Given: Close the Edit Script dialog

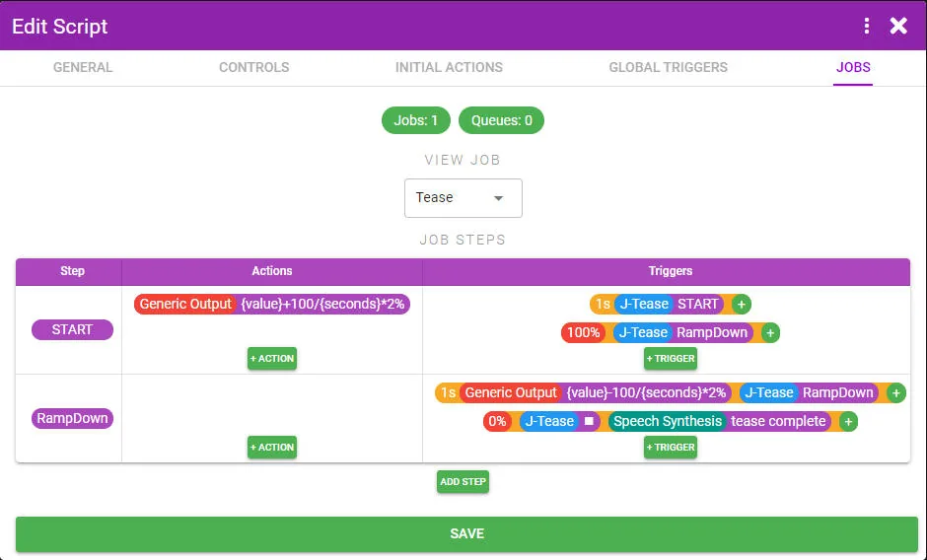Looking at the screenshot, I should [x=898, y=26].
